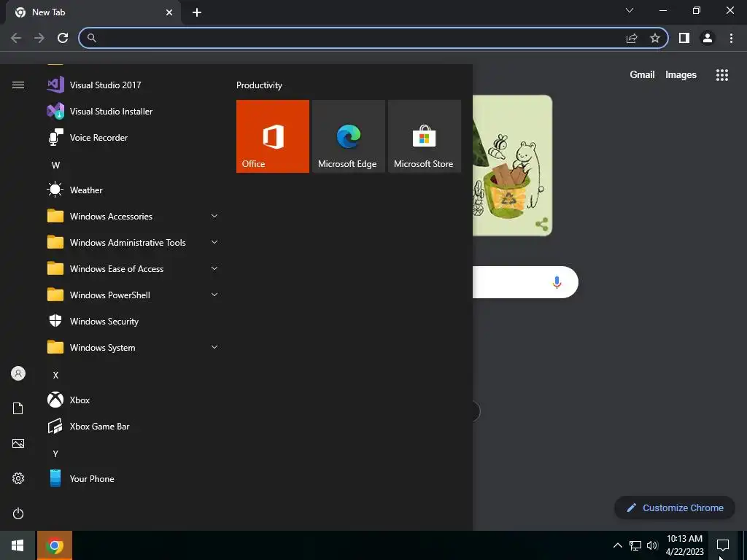The image size is (747, 560).
Task: Open network icon in system tray
Action: pyautogui.click(x=635, y=545)
